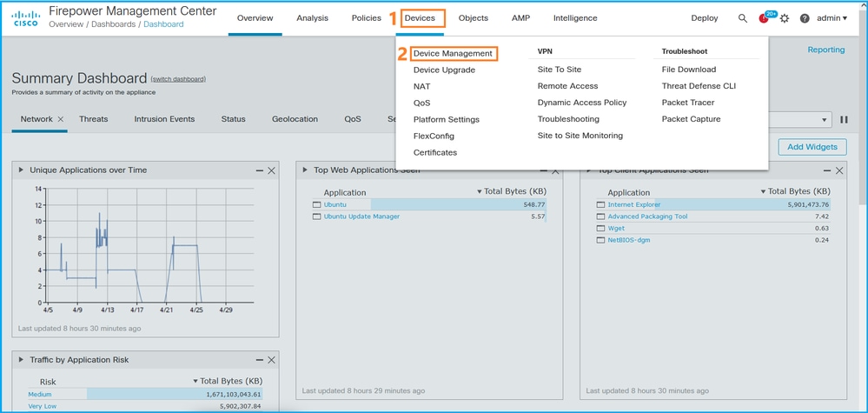Open the AMP menu

[521, 18]
